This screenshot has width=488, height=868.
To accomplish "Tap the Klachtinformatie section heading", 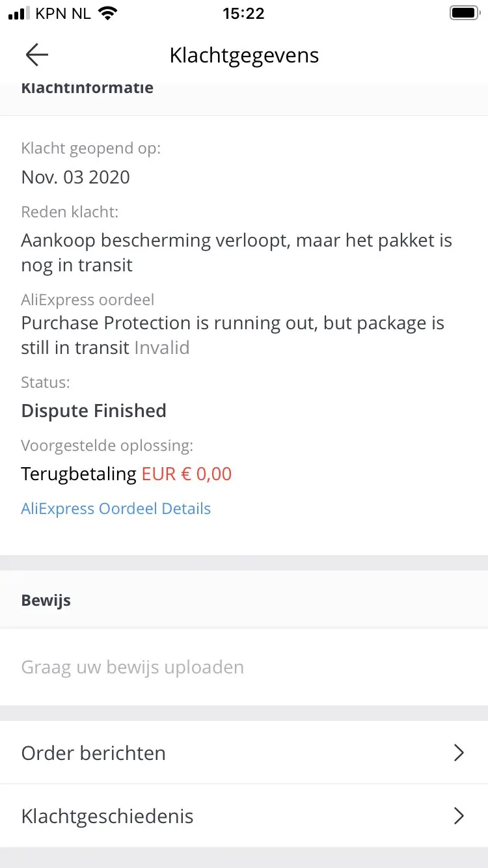I will coord(87,88).
